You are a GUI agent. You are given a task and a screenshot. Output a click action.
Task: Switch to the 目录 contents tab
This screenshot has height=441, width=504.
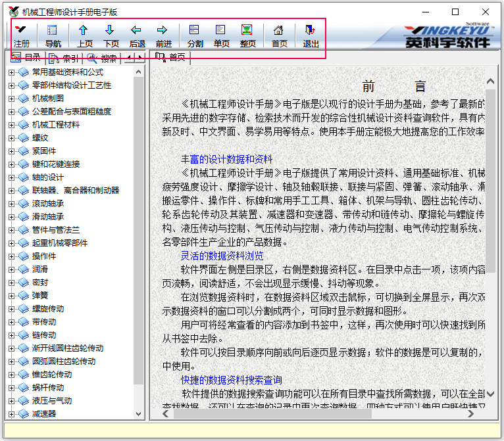[x=26, y=58]
